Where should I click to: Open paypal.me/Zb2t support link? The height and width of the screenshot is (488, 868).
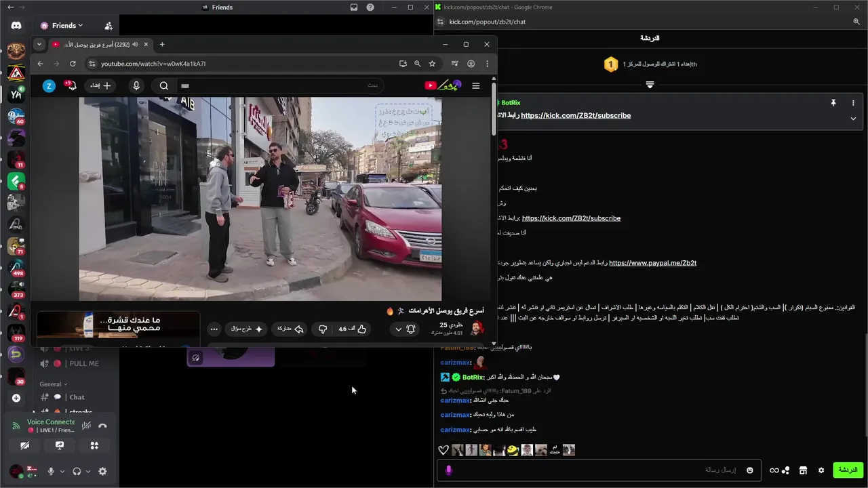tap(652, 263)
